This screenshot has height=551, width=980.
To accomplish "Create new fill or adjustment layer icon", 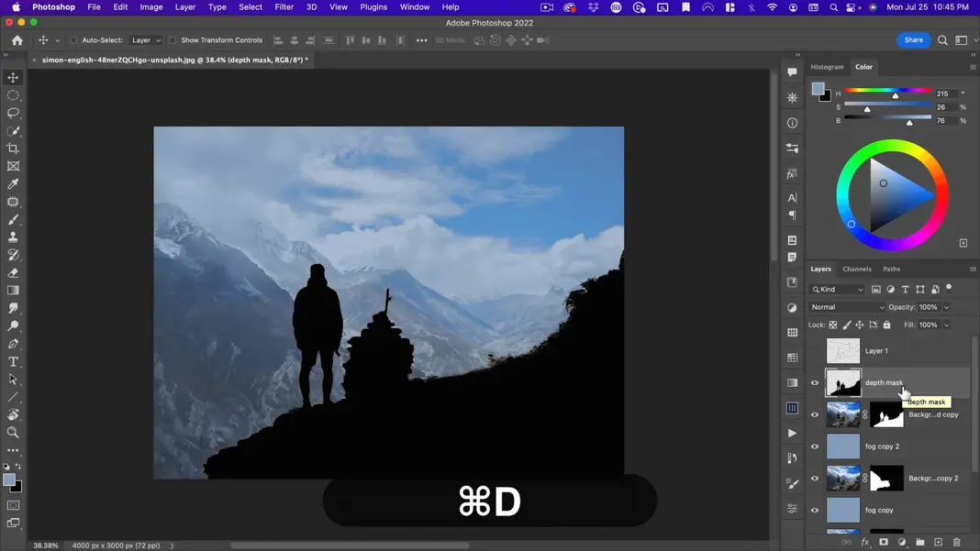I will [902, 542].
